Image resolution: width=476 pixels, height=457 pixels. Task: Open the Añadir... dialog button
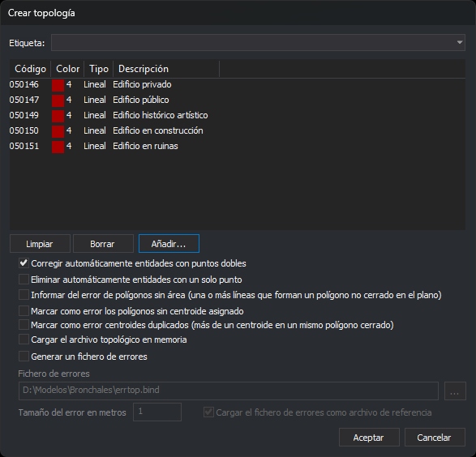click(x=169, y=244)
